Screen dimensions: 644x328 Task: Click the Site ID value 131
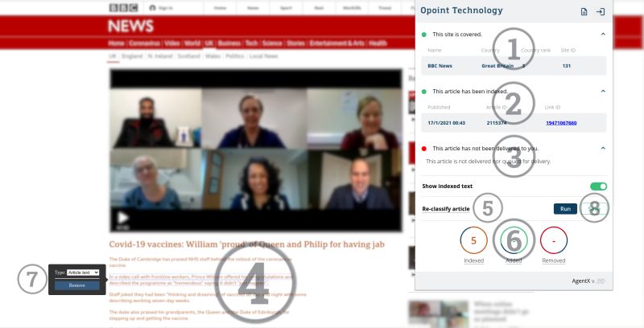567,66
